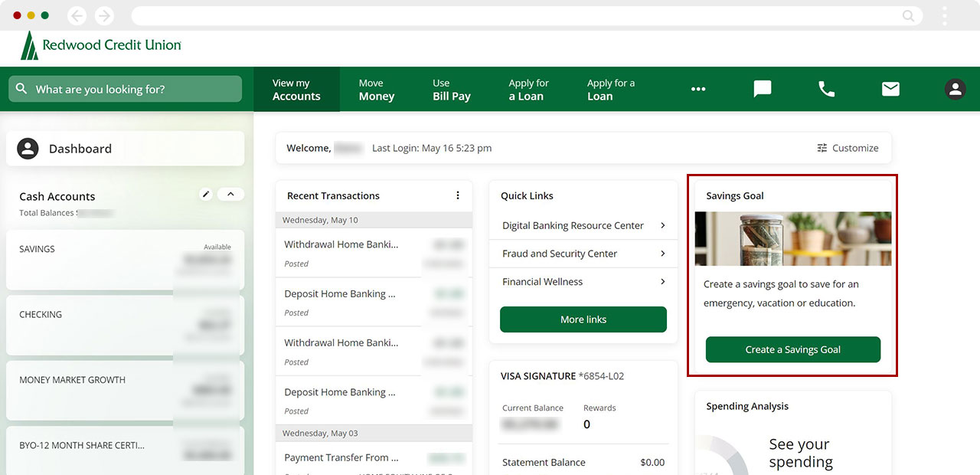Screen dimensions: 980x475
Task: Open the MONEY MARKET GROWTH account
Action: 126,391
